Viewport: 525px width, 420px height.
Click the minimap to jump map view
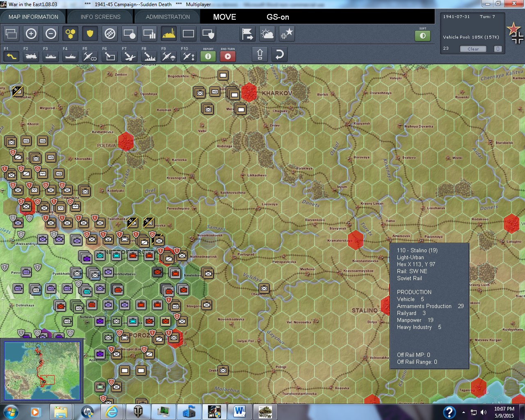(x=42, y=370)
